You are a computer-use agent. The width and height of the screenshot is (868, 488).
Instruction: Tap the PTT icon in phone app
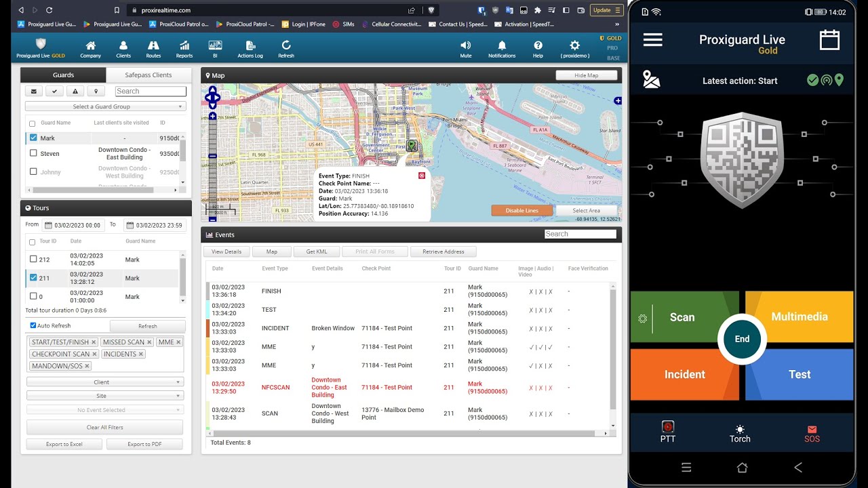click(668, 432)
